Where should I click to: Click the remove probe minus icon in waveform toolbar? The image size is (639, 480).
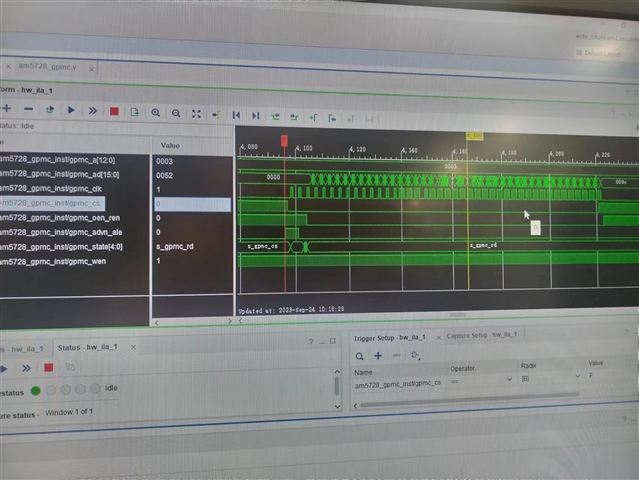(x=28, y=109)
